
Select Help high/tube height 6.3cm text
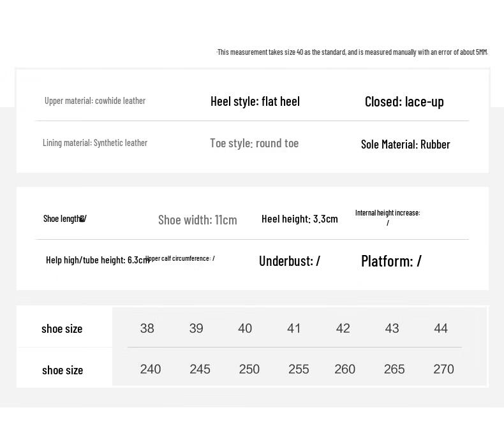(x=98, y=260)
